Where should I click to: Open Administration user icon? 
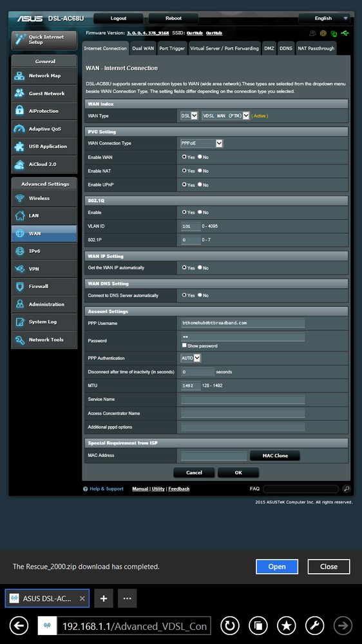19,304
